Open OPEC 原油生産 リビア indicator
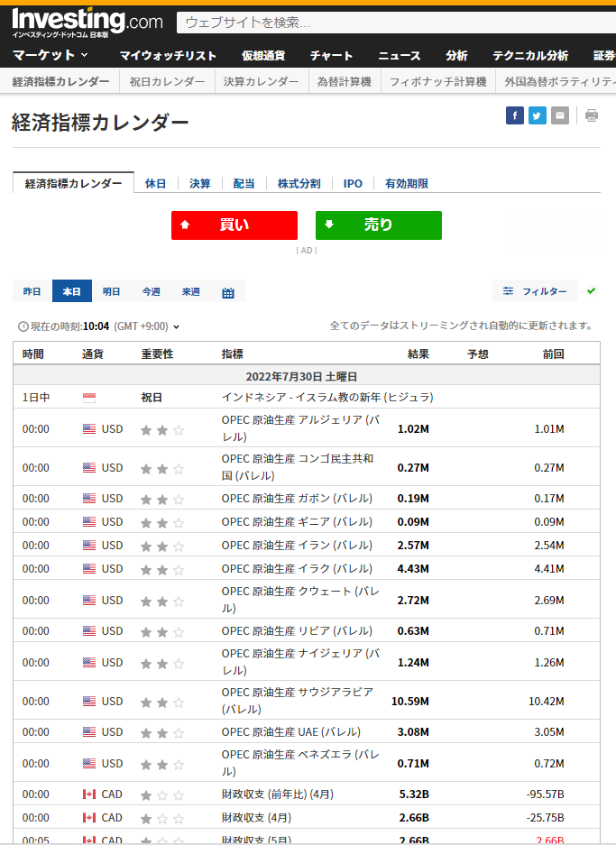Screen dimensions: 616x845 click(297, 631)
